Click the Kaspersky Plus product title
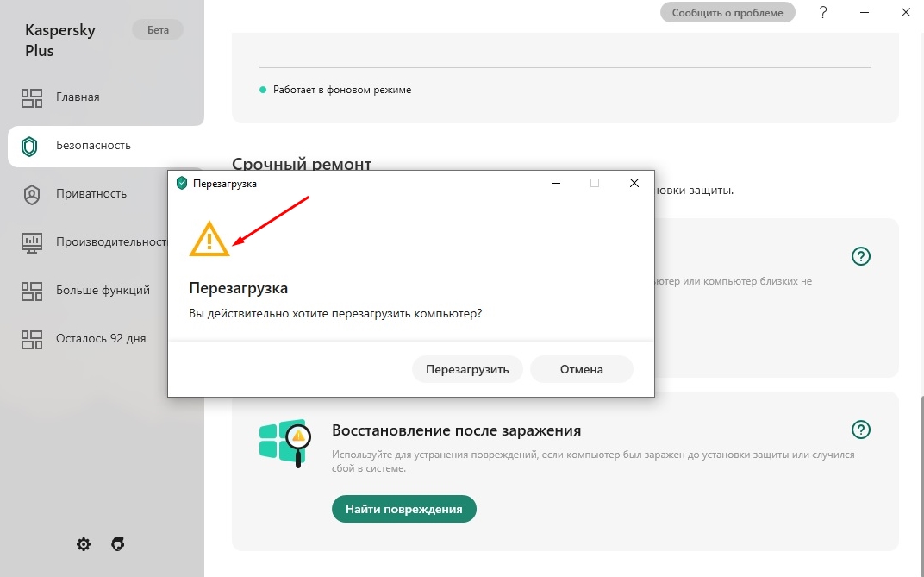The image size is (924, 577). (x=60, y=40)
